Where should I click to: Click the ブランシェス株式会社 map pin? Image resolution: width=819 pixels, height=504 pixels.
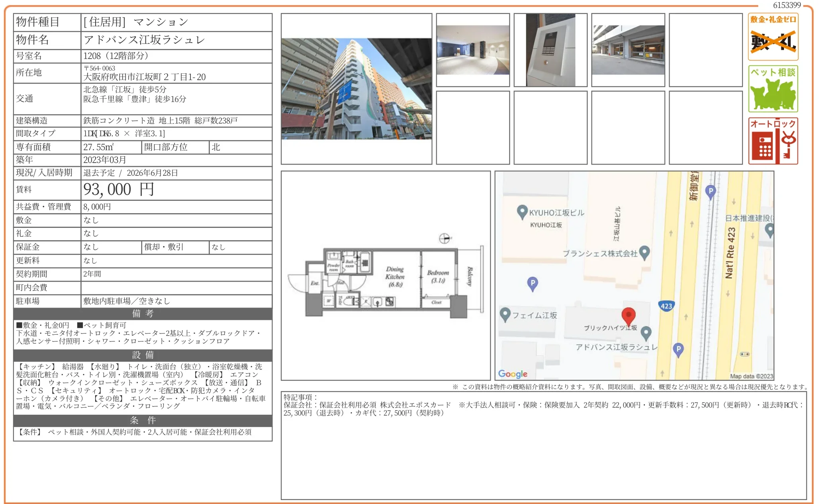(x=644, y=253)
